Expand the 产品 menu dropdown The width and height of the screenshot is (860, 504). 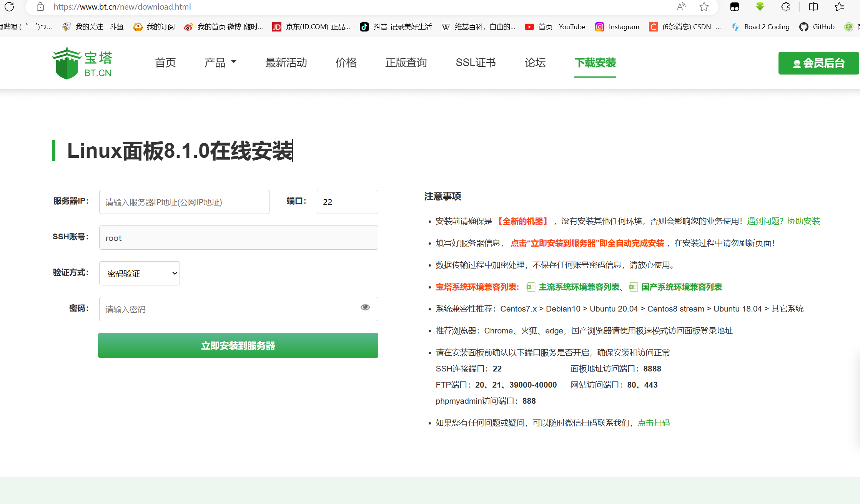pyautogui.click(x=220, y=63)
